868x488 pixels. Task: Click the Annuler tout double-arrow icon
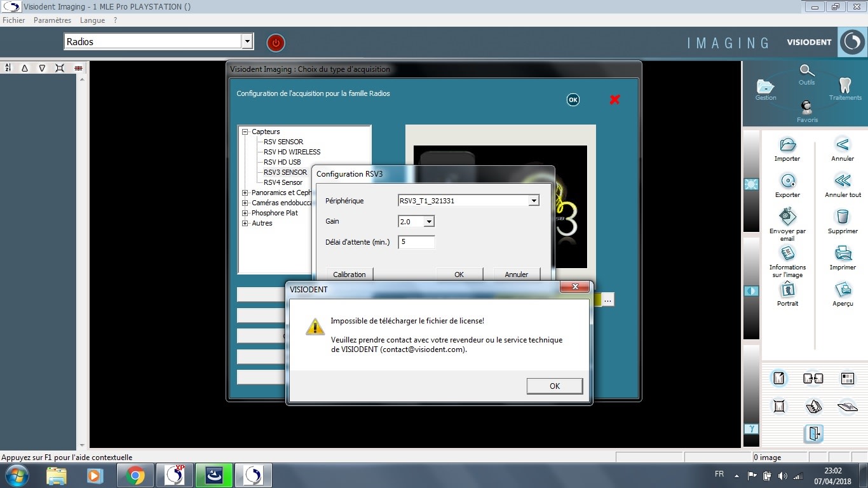click(x=843, y=180)
